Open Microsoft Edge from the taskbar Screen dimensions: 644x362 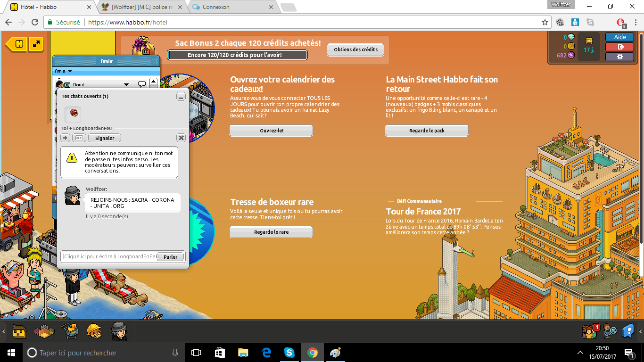266,352
